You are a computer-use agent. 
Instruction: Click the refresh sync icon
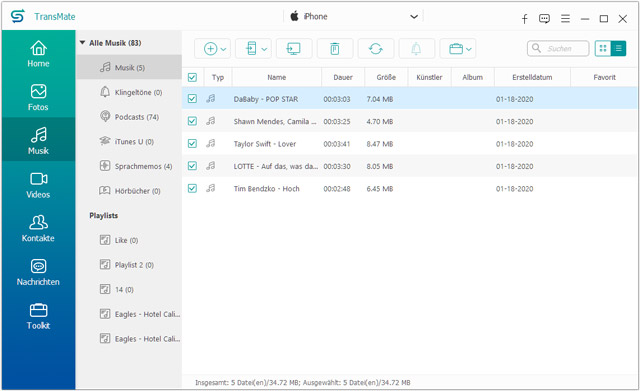pyautogui.click(x=376, y=49)
